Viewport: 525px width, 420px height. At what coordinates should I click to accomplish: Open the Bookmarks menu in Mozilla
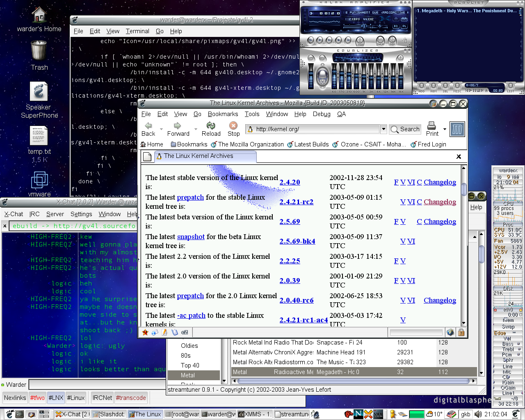click(223, 114)
